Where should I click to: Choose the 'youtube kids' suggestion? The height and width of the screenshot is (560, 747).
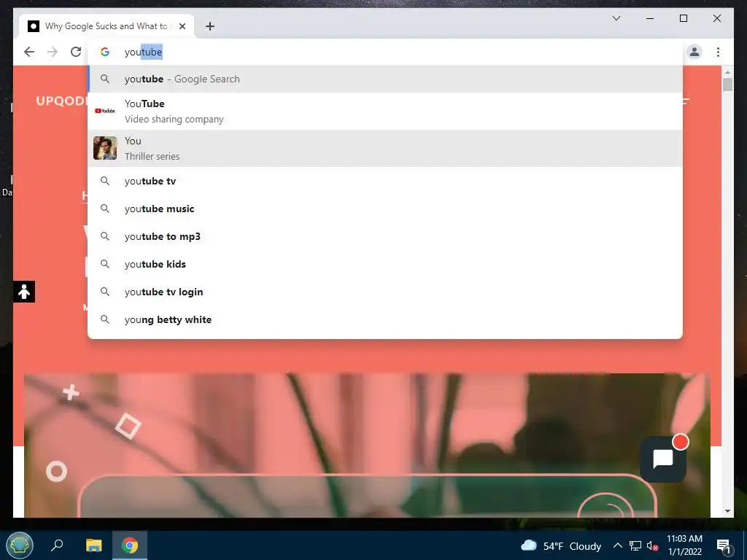pyautogui.click(x=385, y=264)
